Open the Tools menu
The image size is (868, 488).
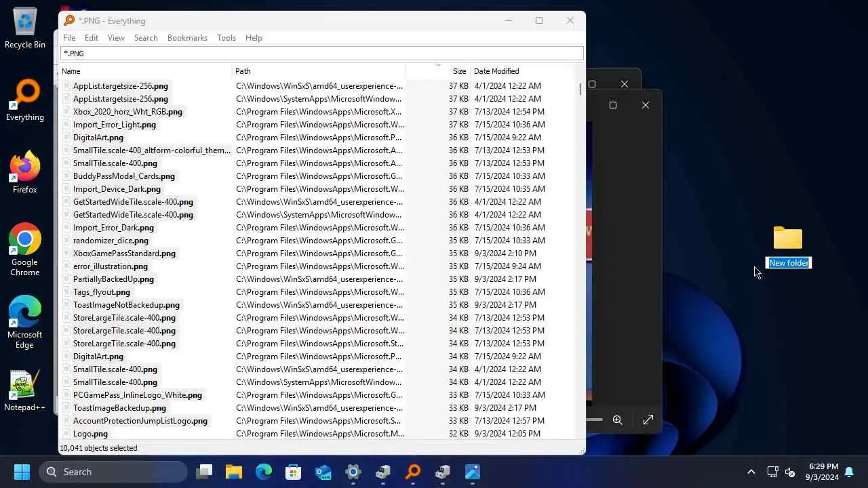tap(226, 38)
